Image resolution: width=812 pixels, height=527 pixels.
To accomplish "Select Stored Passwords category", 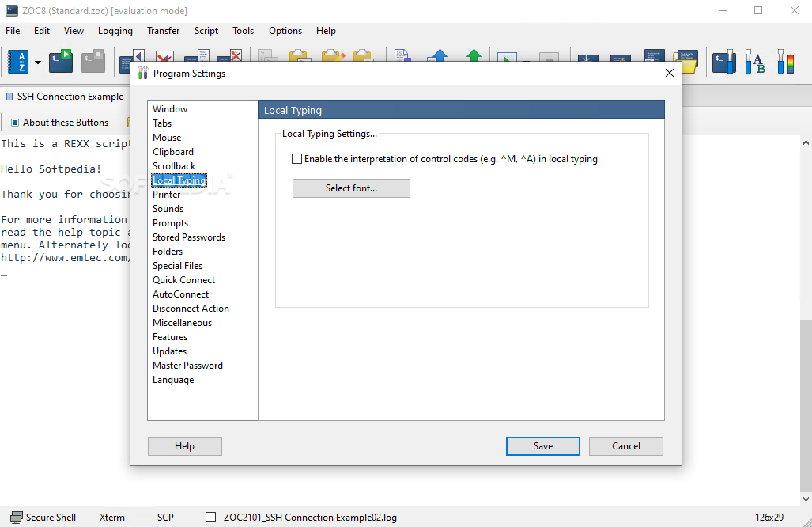I will pyautogui.click(x=189, y=237).
